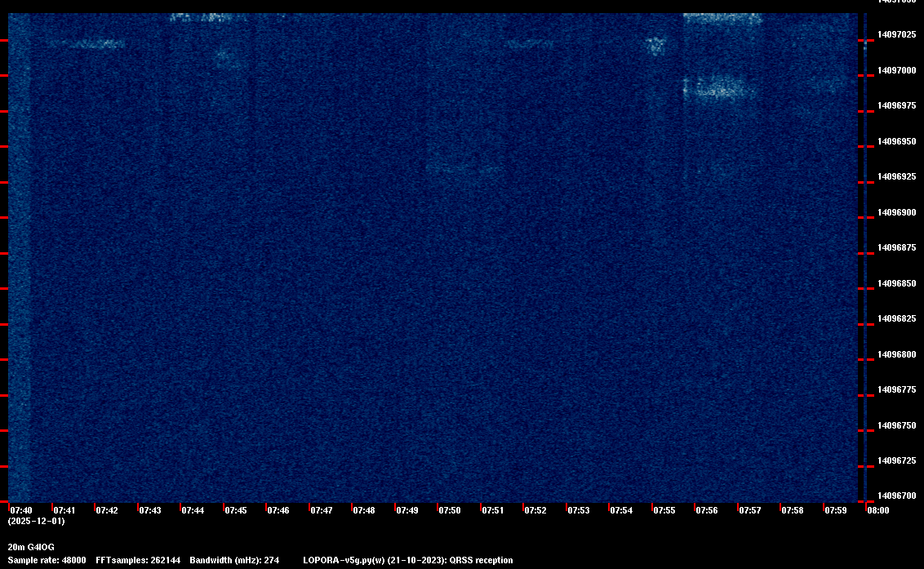Click the faint signal trace near 14096930 at 07:50
Screen dimensions: 924x569
click(x=464, y=169)
